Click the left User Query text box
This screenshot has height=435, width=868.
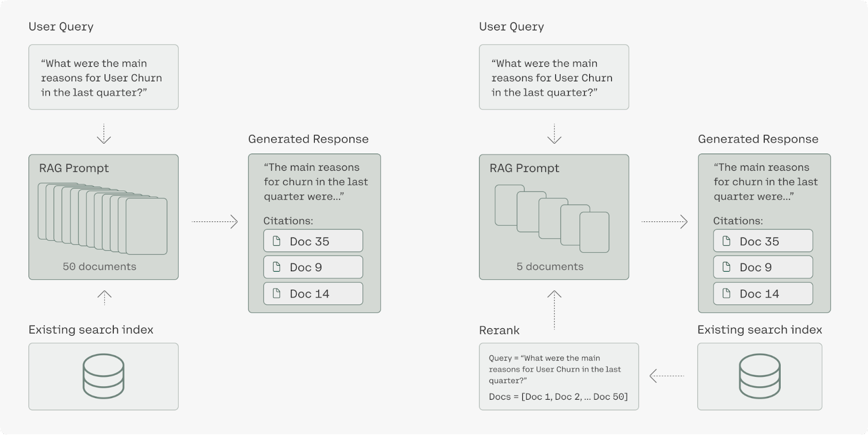104,77
